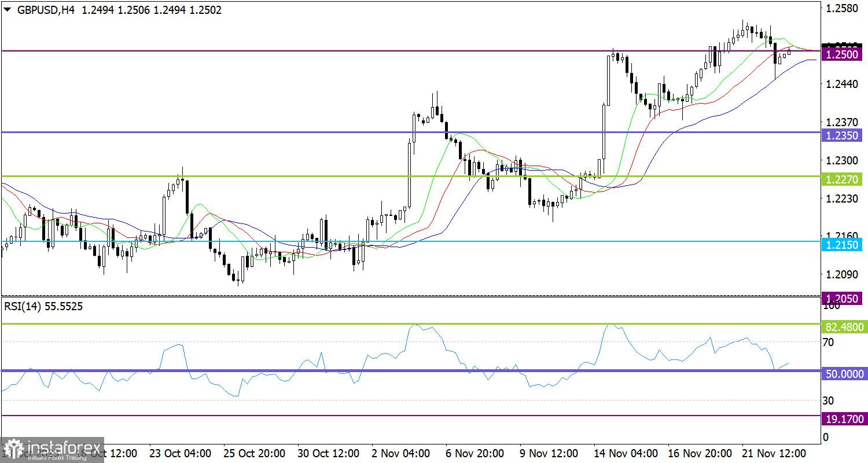Click the 1.2440 price axis value
This screenshot has width=868, height=463.
coord(841,84)
